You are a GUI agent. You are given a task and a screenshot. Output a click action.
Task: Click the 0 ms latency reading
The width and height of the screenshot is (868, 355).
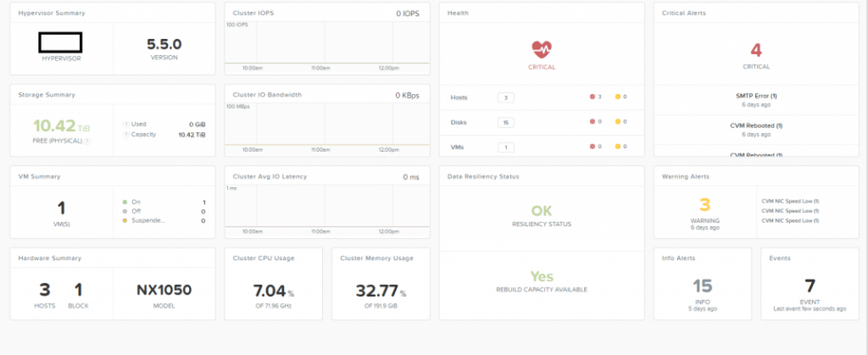pyautogui.click(x=411, y=177)
